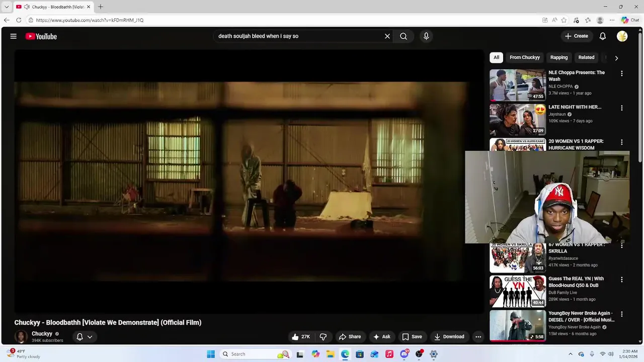Open options for Guess The REAL YN
644x362 pixels.
[x=622, y=280]
